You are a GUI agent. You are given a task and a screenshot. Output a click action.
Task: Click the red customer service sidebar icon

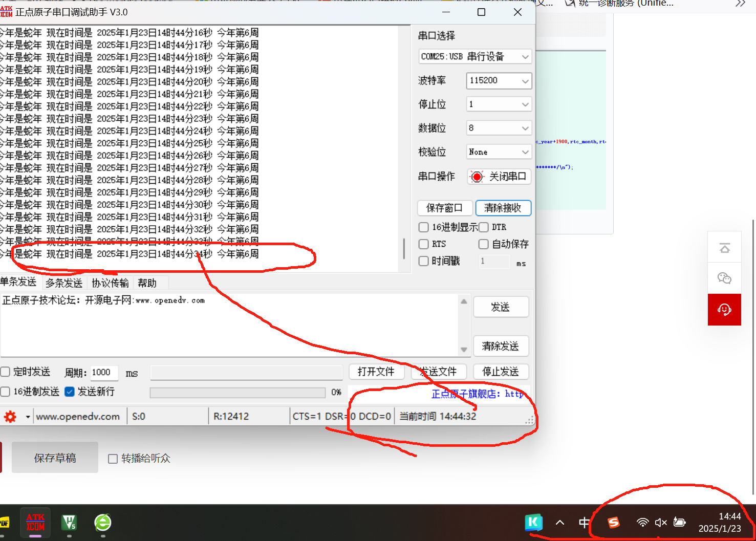coord(724,309)
